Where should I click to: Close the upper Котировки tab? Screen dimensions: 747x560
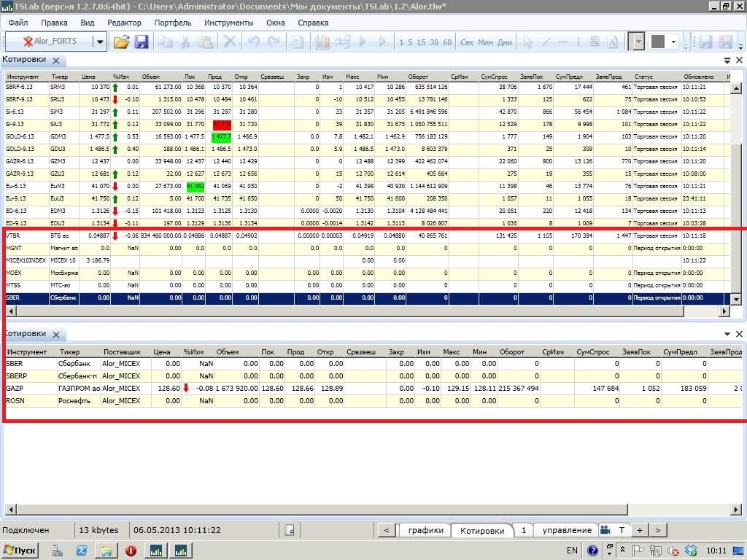point(55,60)
